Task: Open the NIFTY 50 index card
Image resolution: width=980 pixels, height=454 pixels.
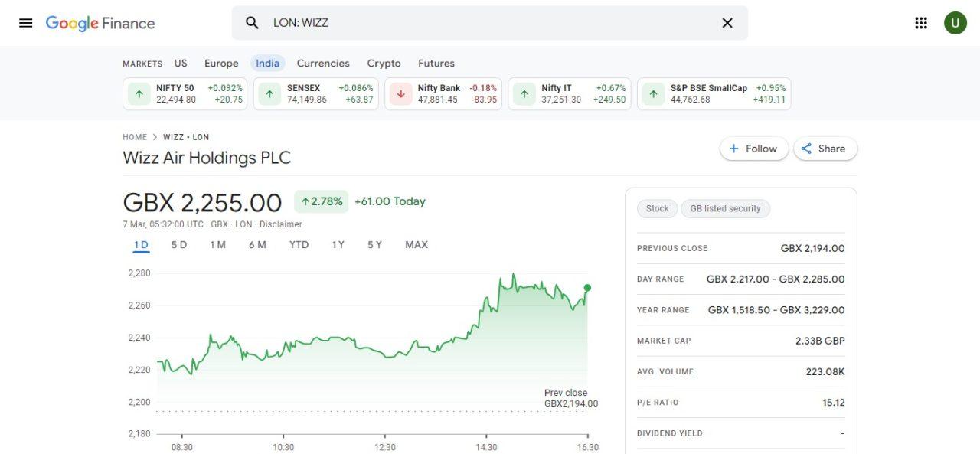Action: [x=185, y=94]
